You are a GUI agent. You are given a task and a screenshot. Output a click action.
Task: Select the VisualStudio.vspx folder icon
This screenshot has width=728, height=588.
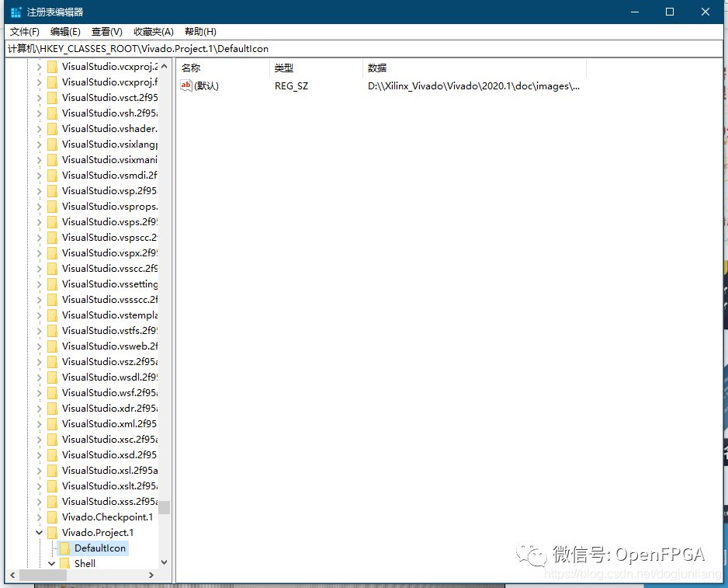53,253
